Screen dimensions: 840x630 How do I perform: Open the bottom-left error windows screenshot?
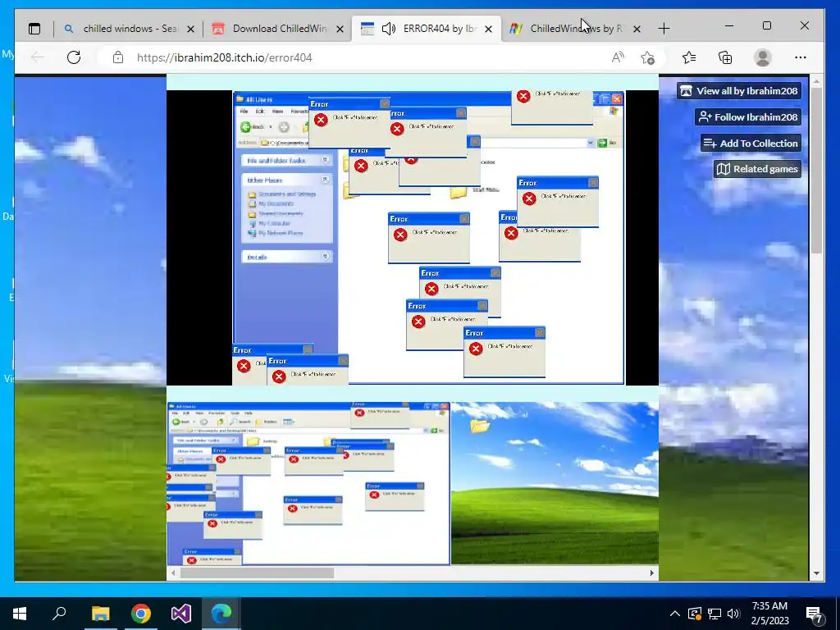click(308, 483)
